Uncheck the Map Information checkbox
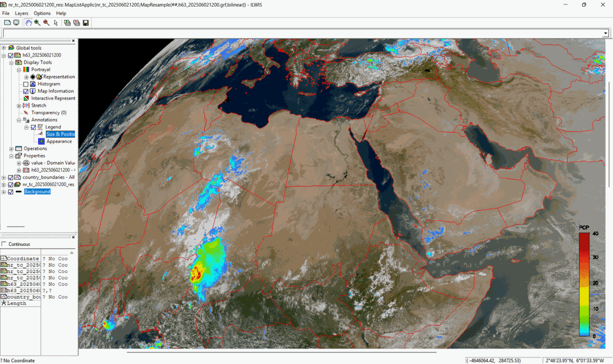 tap(26, 91)
